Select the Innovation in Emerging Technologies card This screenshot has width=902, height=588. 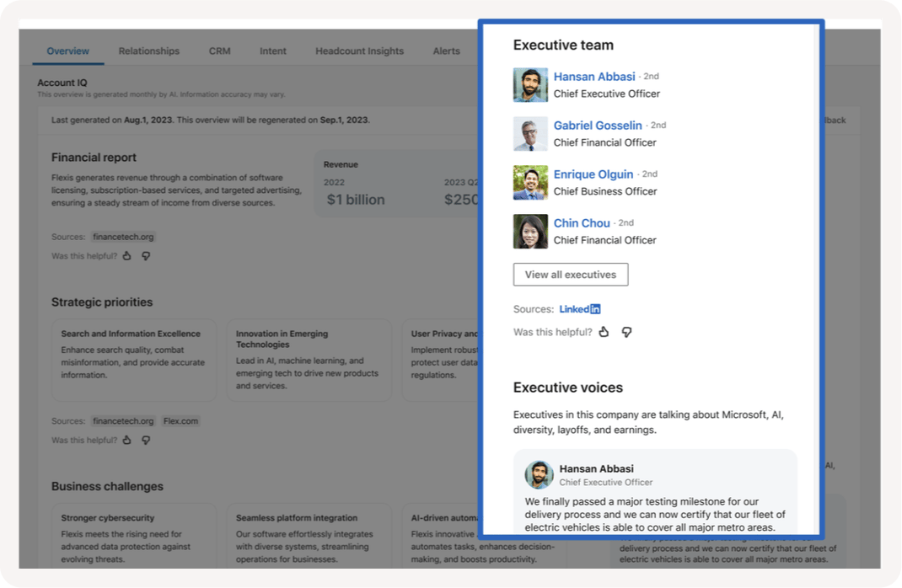click(309, 360)
